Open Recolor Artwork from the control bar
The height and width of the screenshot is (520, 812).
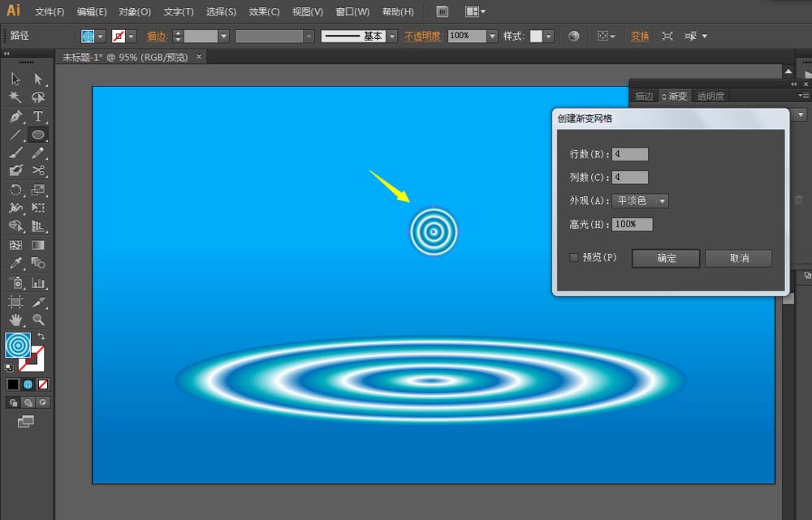[574, 36]
